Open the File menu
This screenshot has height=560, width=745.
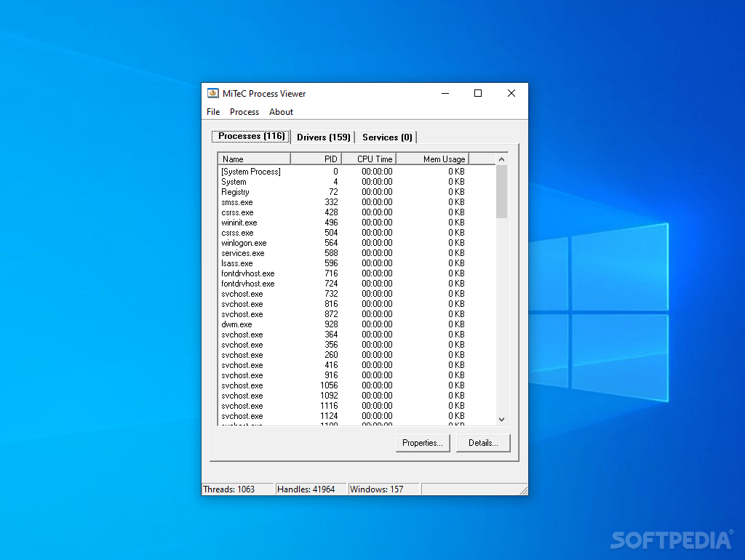pos(213,111)
